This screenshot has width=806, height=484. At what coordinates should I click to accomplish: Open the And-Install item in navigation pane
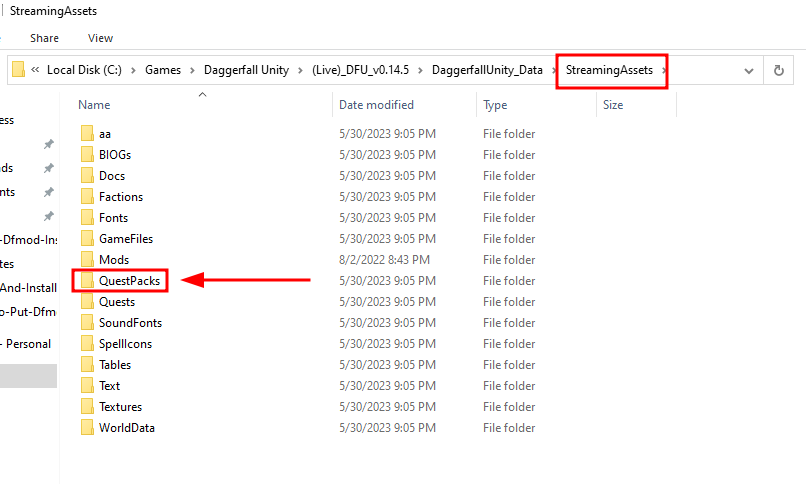(28, 288)
